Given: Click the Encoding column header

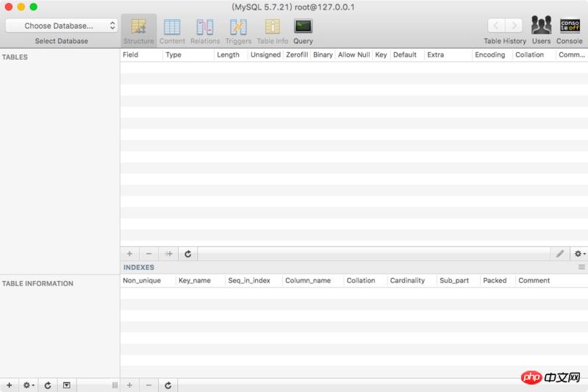Looking at the screenshot, I should pyautogui.click(x=492, y=54).
